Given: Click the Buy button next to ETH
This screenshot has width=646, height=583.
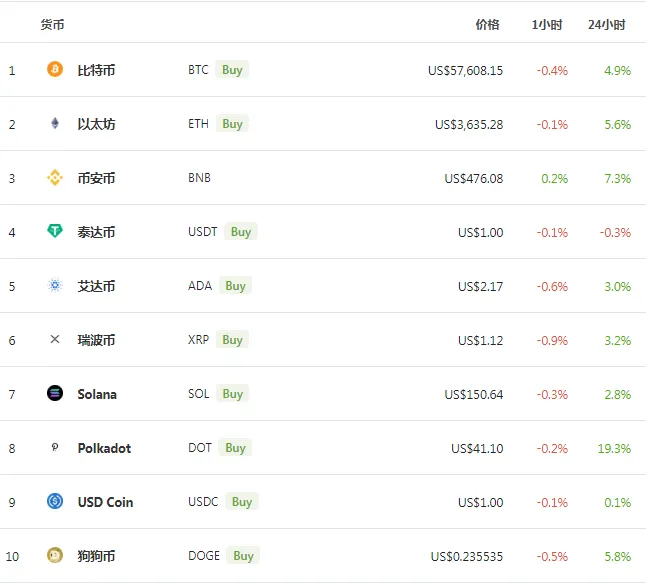Looking at the screenshot, I should point(232,124).
